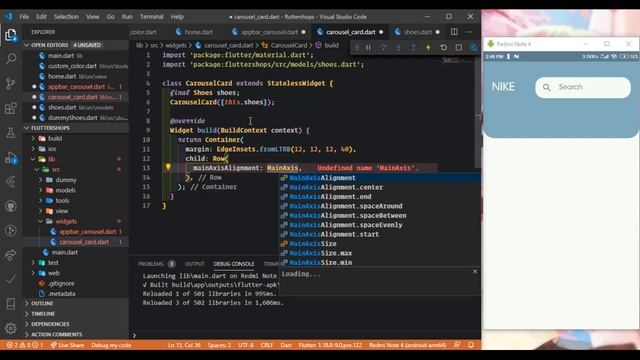Open custom_color.dart from Open Editors
This screenshot has width=640, height=360.
point(72,66)
